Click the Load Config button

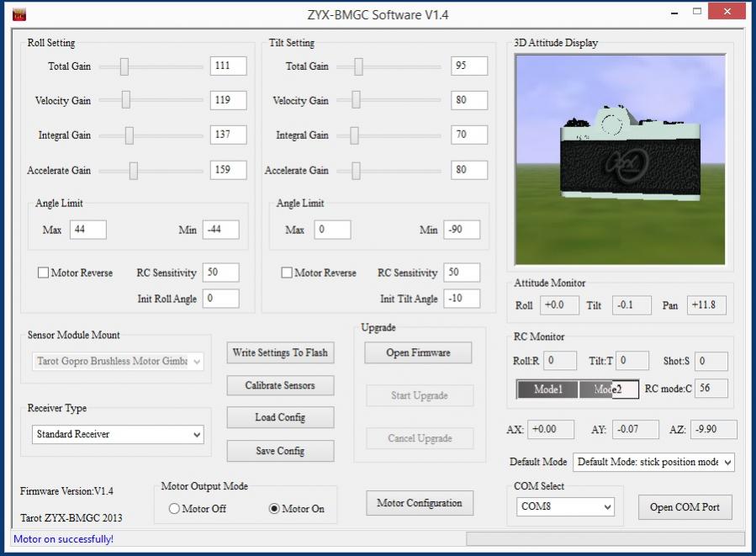[280, 417]
